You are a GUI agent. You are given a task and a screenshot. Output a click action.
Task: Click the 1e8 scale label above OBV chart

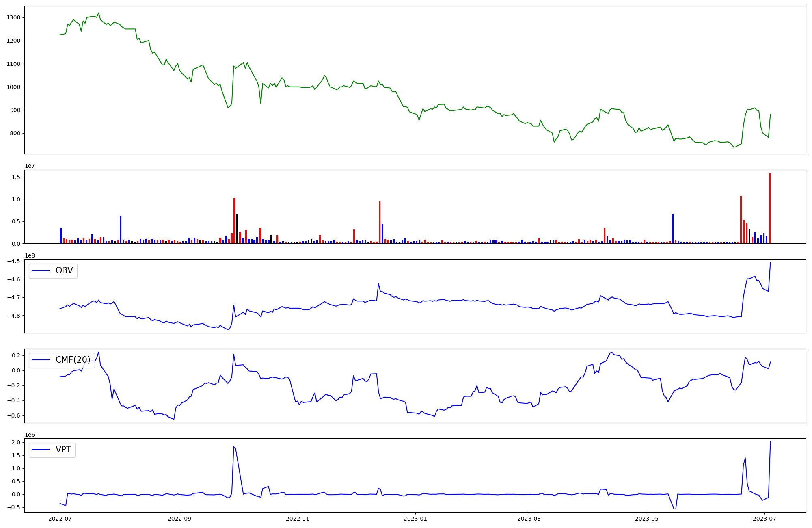[30, 255]
